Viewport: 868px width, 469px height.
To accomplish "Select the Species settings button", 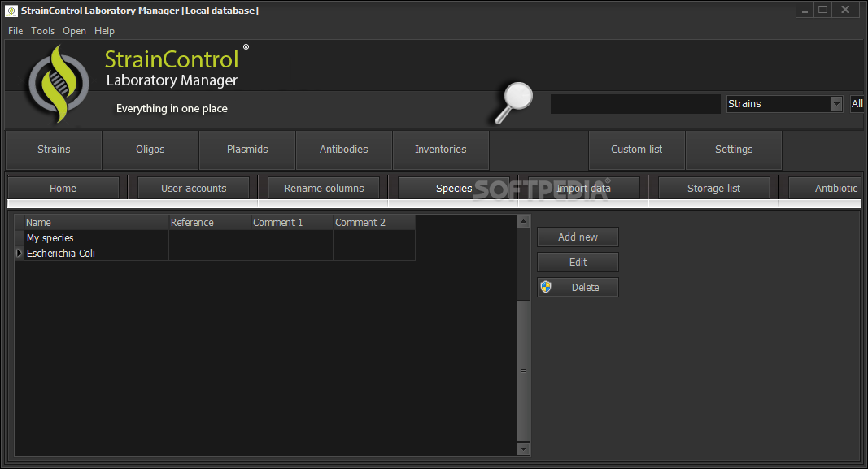I will [454, 188].
